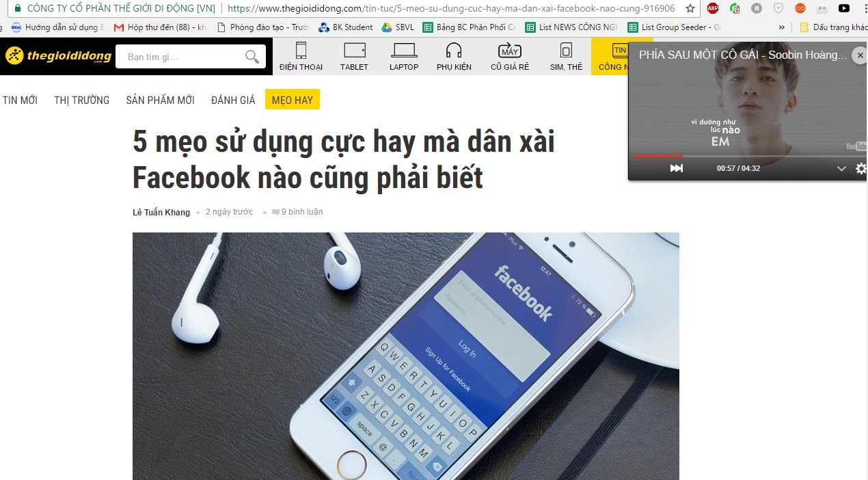This screenshot has height=480, width=868.
Task: Open the TABLET category
Action: (x=354, y=56)
